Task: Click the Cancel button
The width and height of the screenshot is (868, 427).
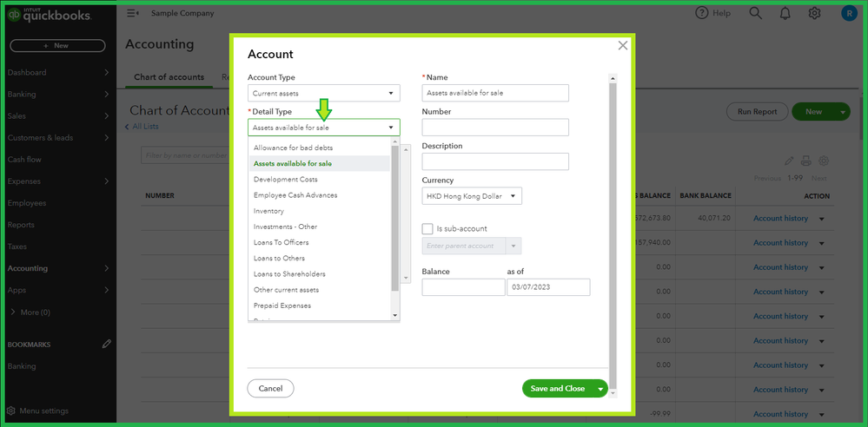Action: click(271, 388)
